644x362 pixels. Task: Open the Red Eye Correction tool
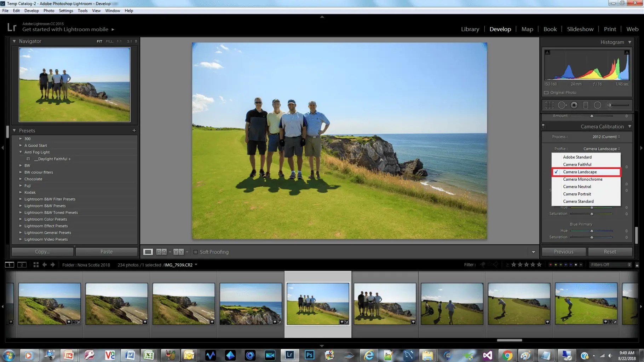[574, 105]
